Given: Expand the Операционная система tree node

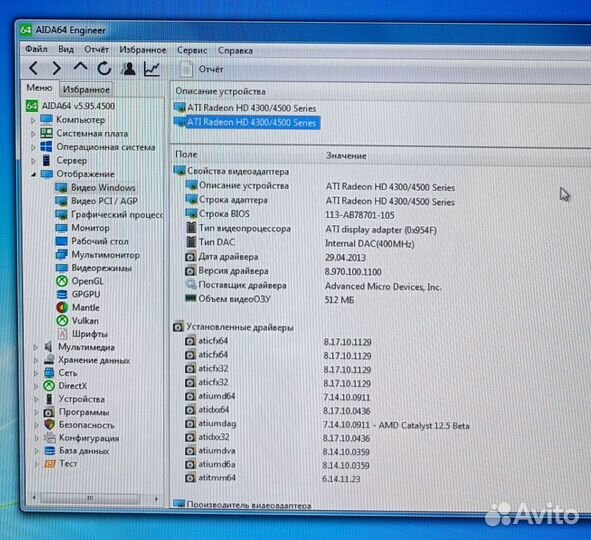Looking at the screenshot, I should (33, 147).
